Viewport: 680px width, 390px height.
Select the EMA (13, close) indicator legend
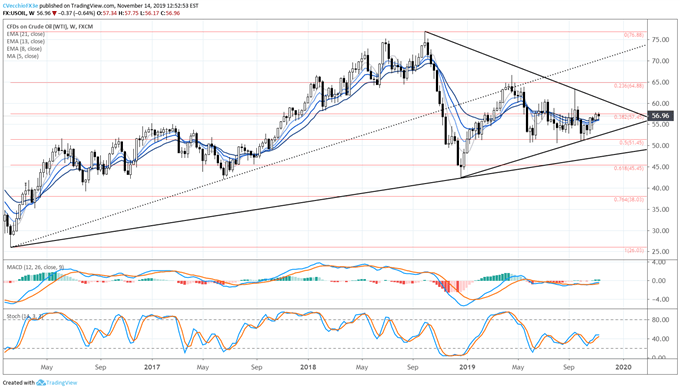26,42
